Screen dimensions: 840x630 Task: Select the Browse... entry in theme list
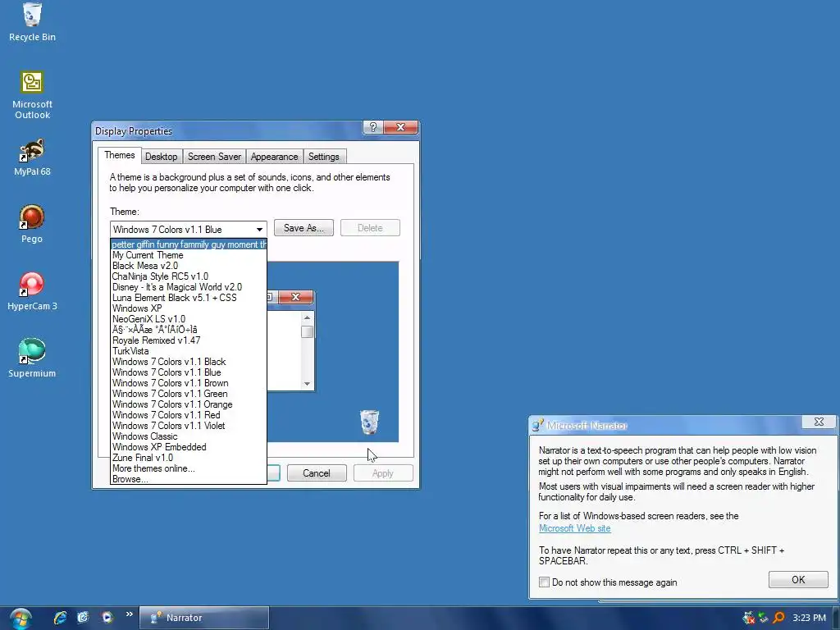pyautogui.click(x=189, y=479)
